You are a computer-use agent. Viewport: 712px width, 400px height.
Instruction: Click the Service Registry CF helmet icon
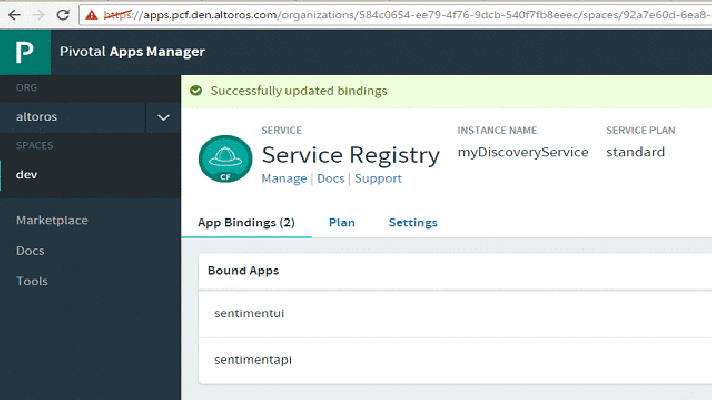225,158
